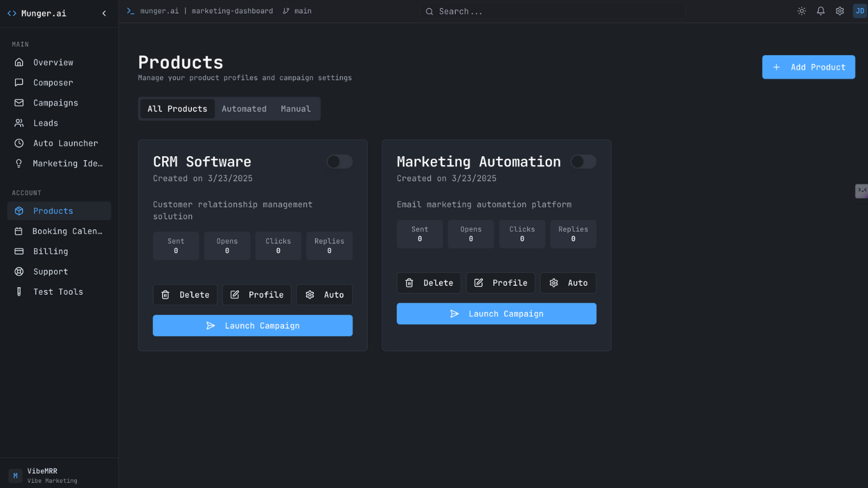Viewport: 868px width, 488px height.
Task: Edit Profile of CRM Software
Action: 257,295
